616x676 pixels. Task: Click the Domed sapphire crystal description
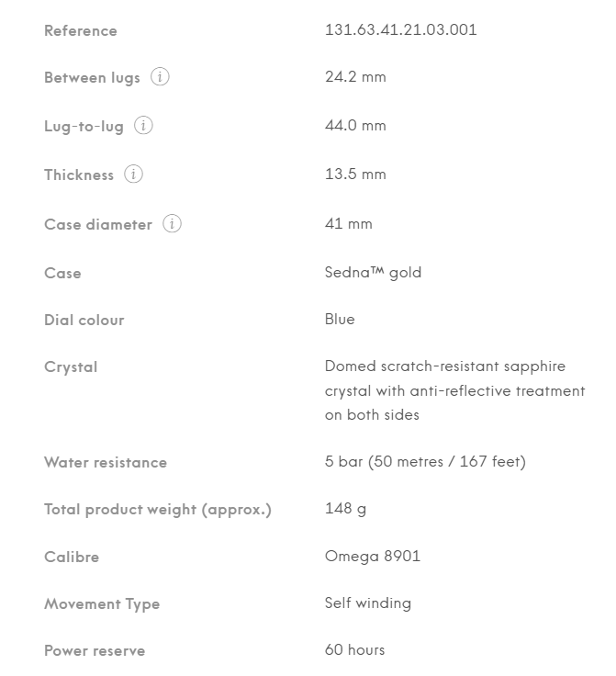pos(455,390)
